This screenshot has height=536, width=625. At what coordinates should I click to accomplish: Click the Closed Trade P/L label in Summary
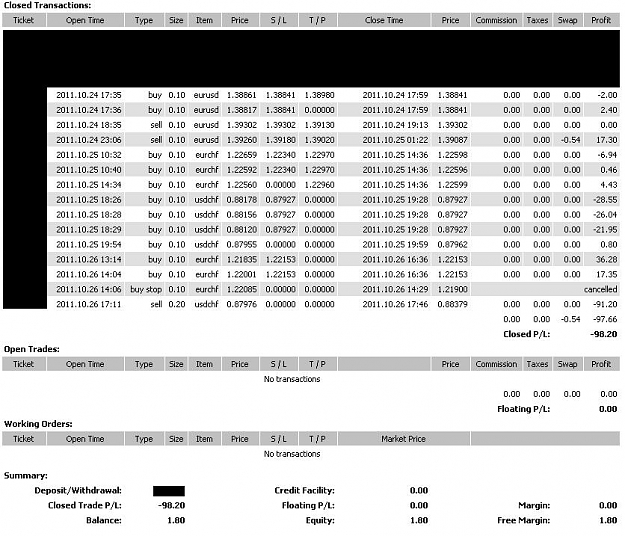pyautogui.click(x=85, y=506)
